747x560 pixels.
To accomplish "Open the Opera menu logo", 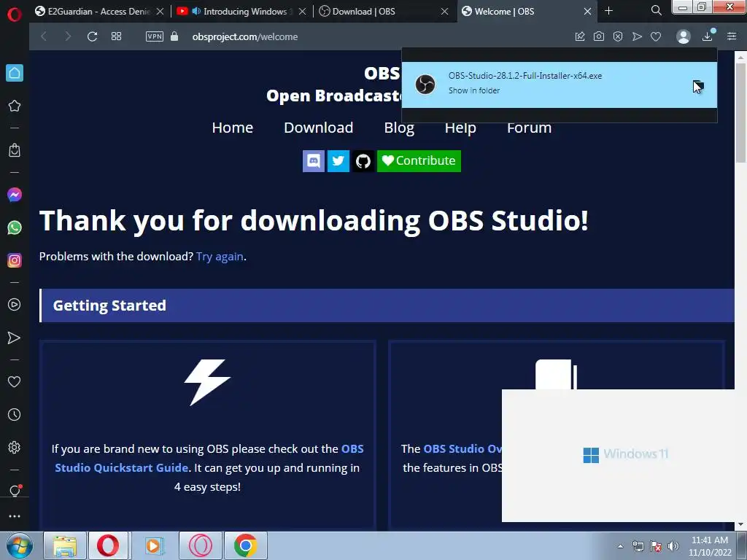I will coord(15,15).
